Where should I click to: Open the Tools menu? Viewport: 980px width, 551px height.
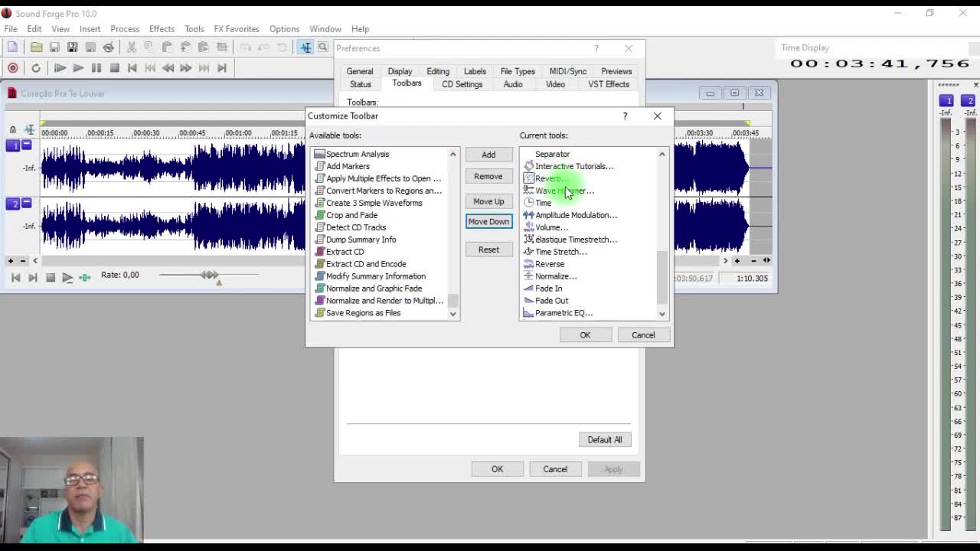(194, 29)
